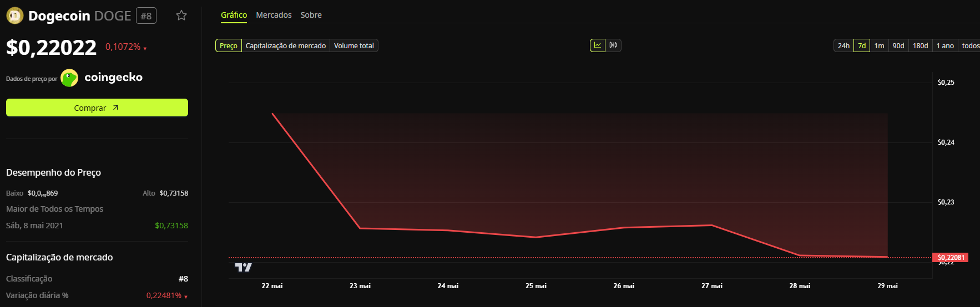This screenshot has width=980, height=307.
Task: Set chart range to 24h
Action: (843, 45)
